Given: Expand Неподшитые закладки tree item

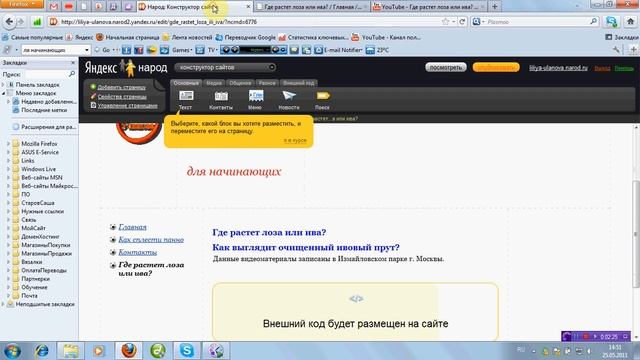Looking at the screenshot, I should pos(3,304).
